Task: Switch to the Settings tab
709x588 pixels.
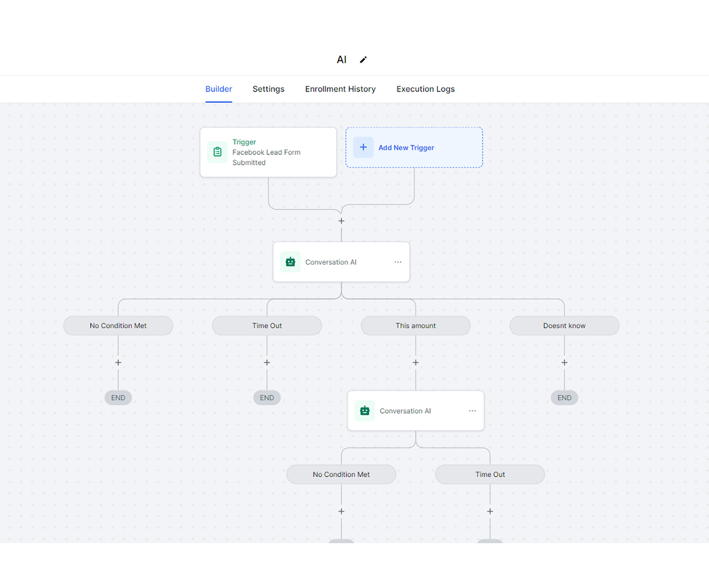Action: [268, 89]
